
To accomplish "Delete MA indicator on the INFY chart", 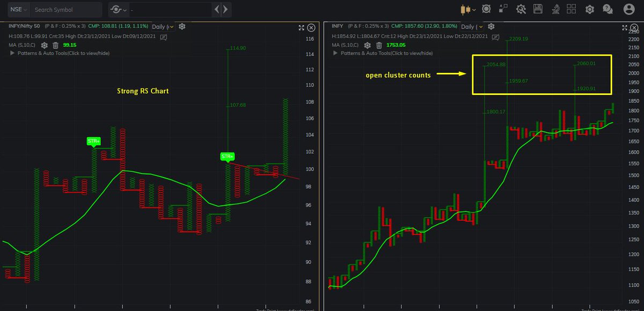I will click(x=379, y=46).
